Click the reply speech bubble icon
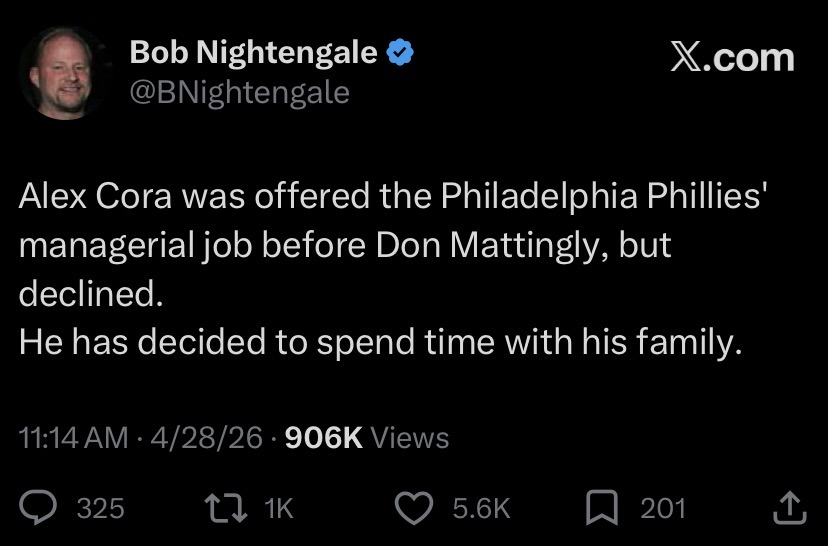The height and width of the screenshot is (546, 828). 41,508
